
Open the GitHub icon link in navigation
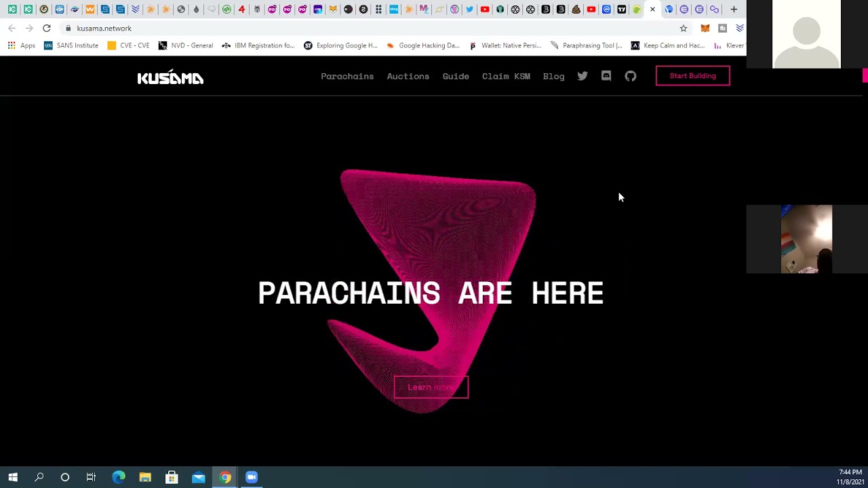point(631,76)
